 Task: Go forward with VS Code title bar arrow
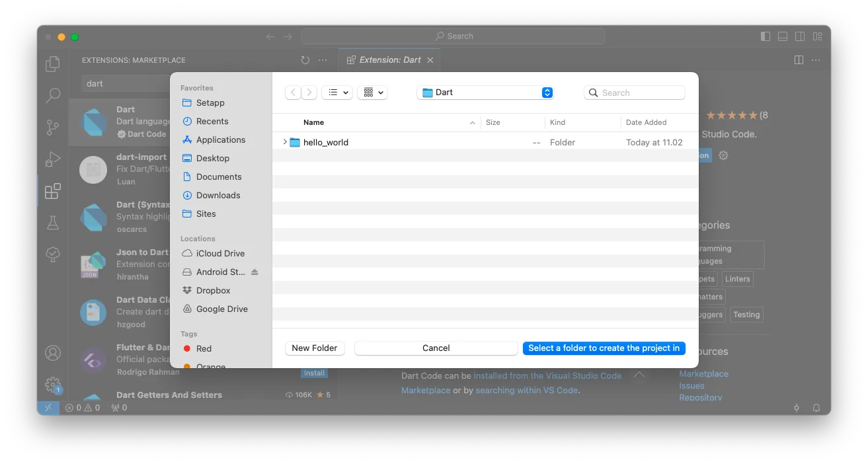coord(288,36)
